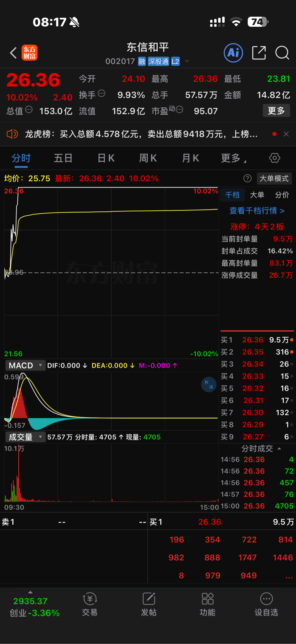Open the 成交量 indicator dropdown

(25, 437)
